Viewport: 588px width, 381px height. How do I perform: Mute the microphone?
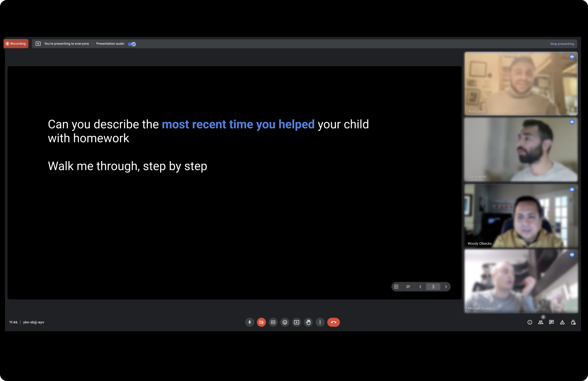pyautogui.click(x=249, y=322)
